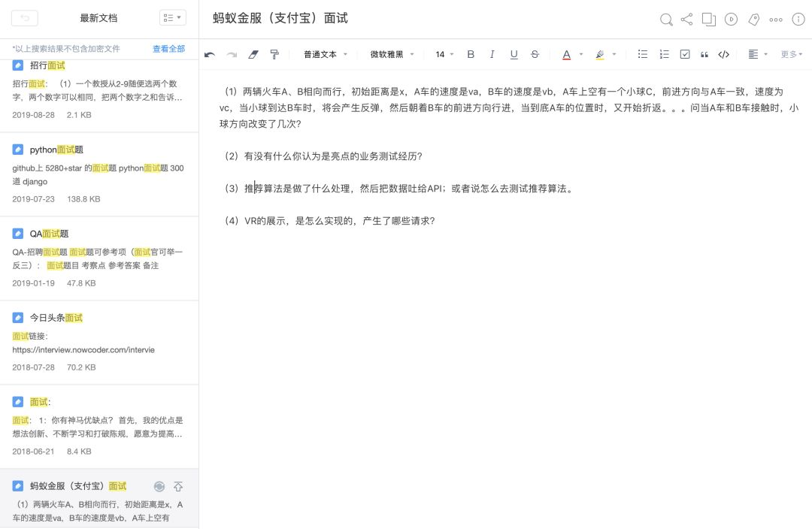Image resolution: width=812 pixels, height=529 pixels.
Task: Open the tag icon near the top right
Action: tap(753, 20)
